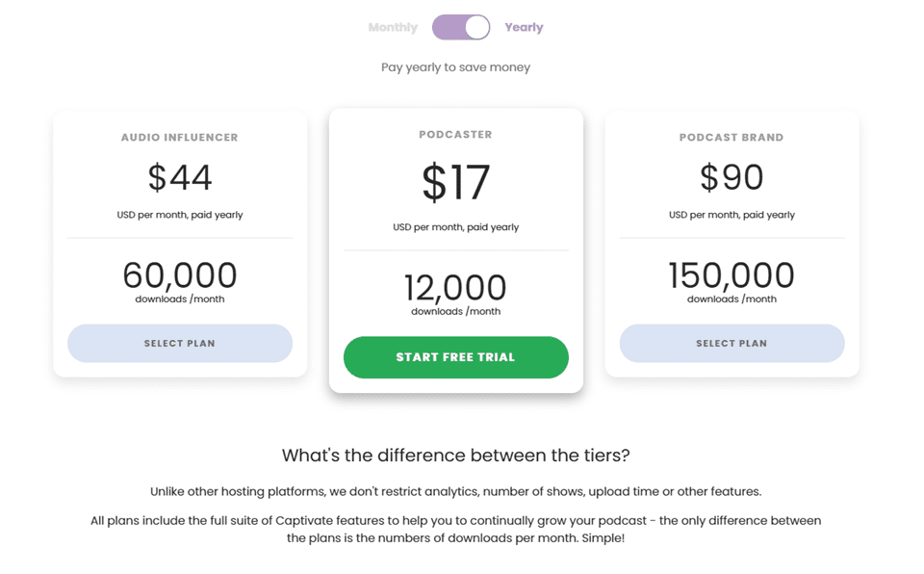Click the 60,000 downloads figure
Screen dimensions: 924x574
pyautogui.click(x=179, y=274)
